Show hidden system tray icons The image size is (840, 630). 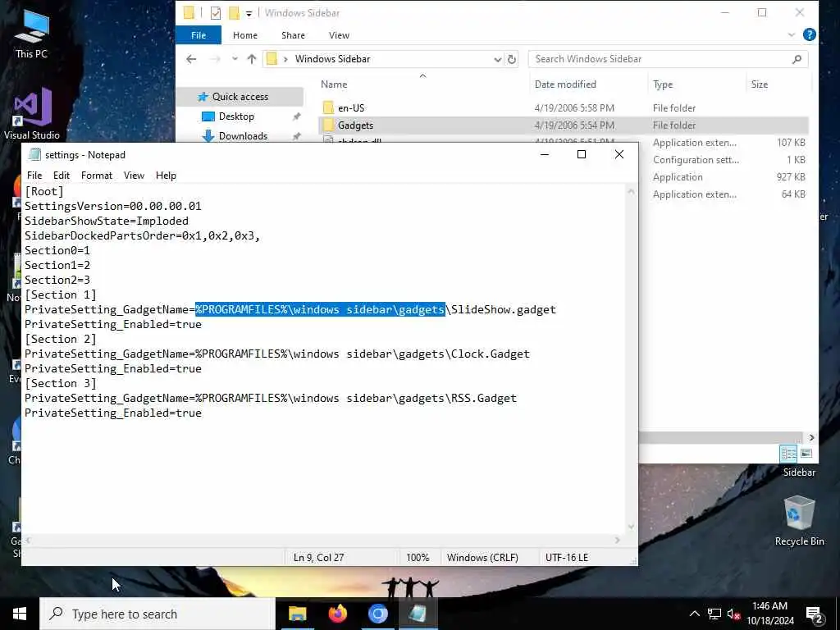(694, 614)
